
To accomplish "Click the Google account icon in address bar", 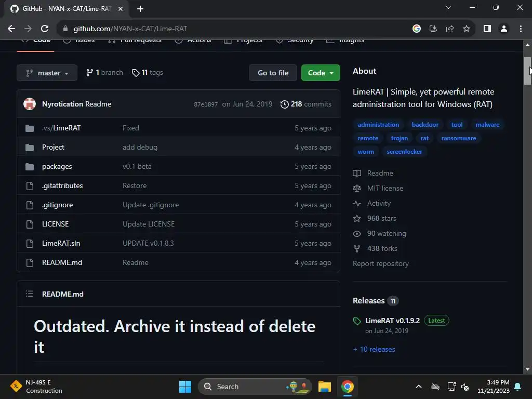I will click(x=417, y=29).
